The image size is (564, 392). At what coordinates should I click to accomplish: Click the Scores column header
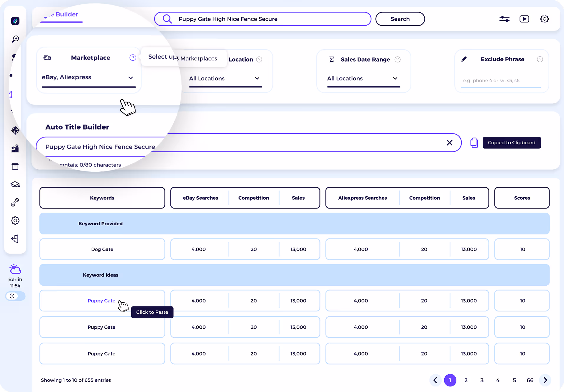pos(522,198)
